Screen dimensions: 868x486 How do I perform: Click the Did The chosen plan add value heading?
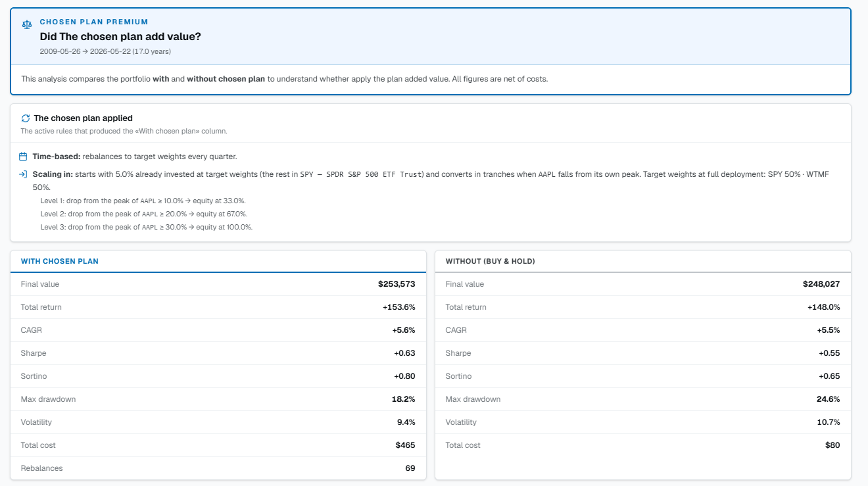point(120,37)
